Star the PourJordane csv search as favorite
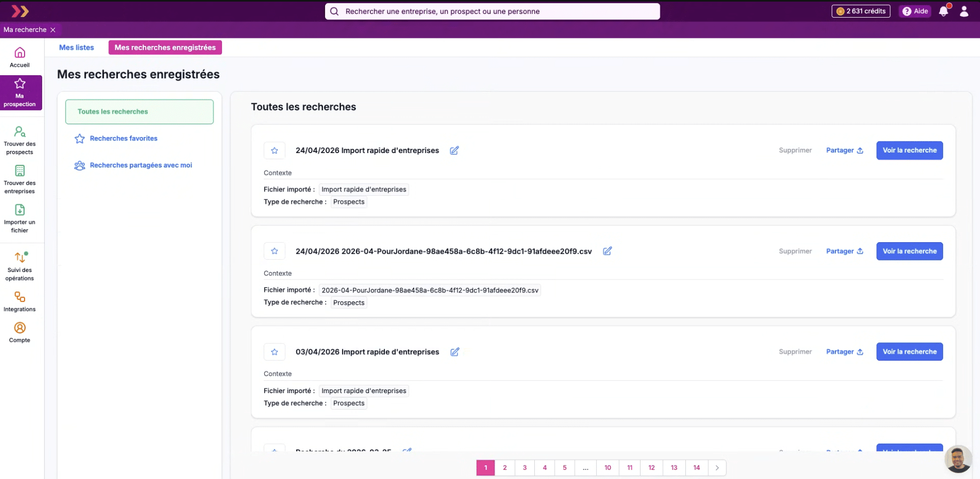The width and height of the screenshot is (980, 479). click(x=274, y=251)
